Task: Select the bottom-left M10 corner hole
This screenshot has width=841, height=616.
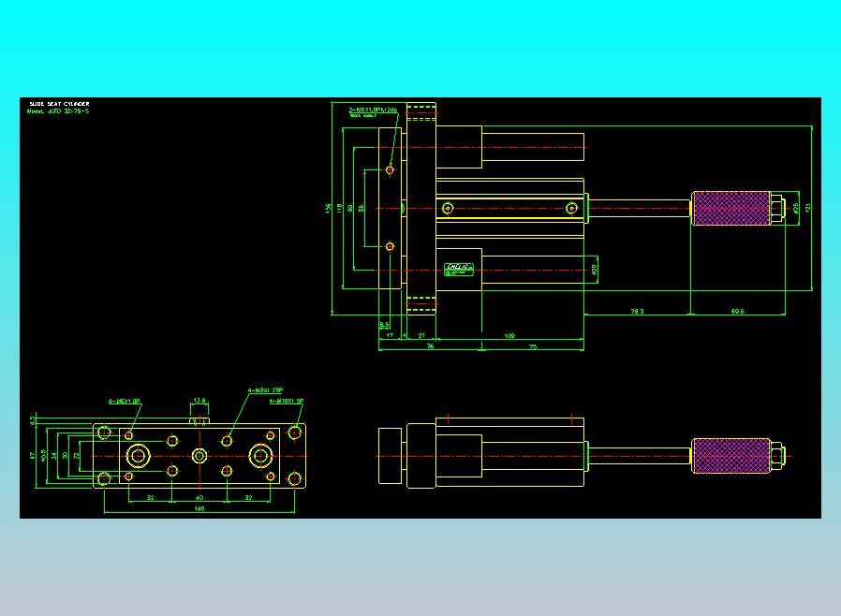Action: pyautogui.click(x=104, y=478)
